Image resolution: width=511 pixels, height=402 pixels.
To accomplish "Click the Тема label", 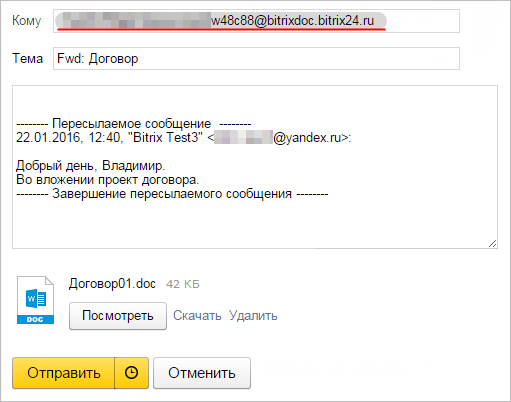I will pyautogui.click(x=28, y=58).
